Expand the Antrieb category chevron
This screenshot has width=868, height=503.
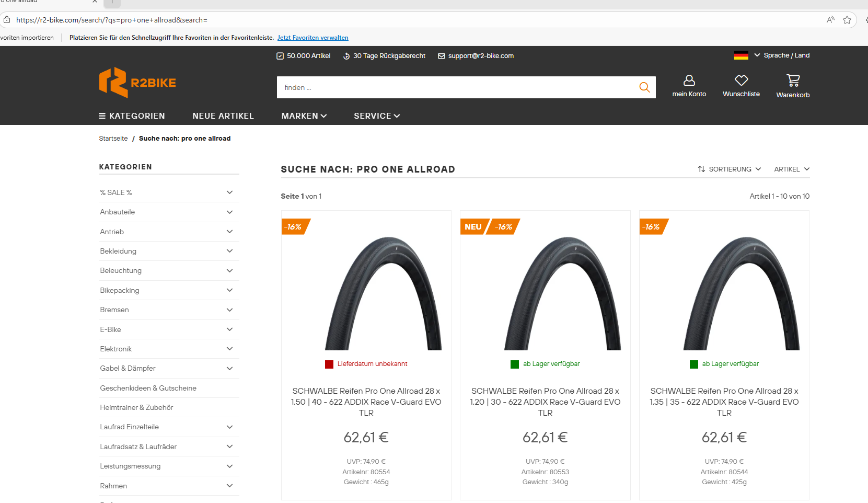(x=229, y=232)
